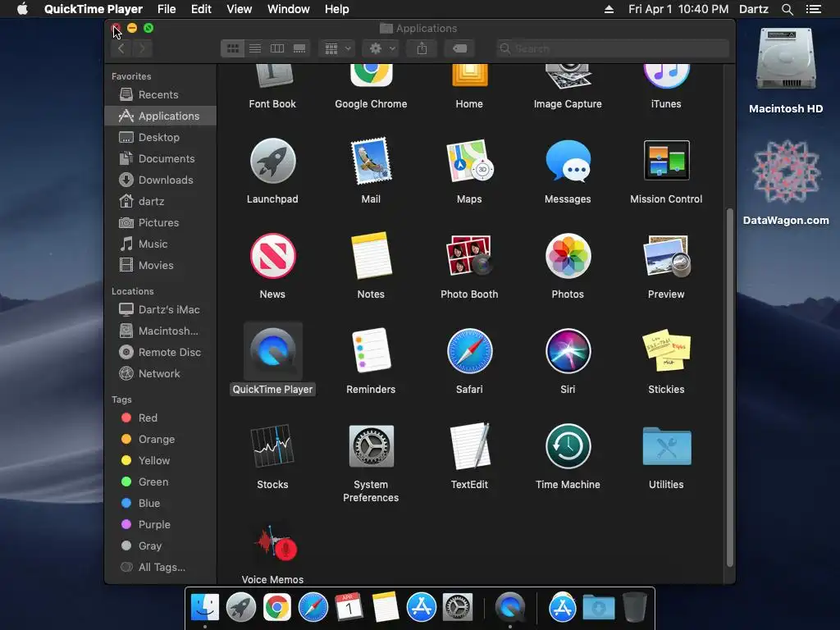Select the Voice Memos app icon
The image size is (840, 630).
[276, 543]
